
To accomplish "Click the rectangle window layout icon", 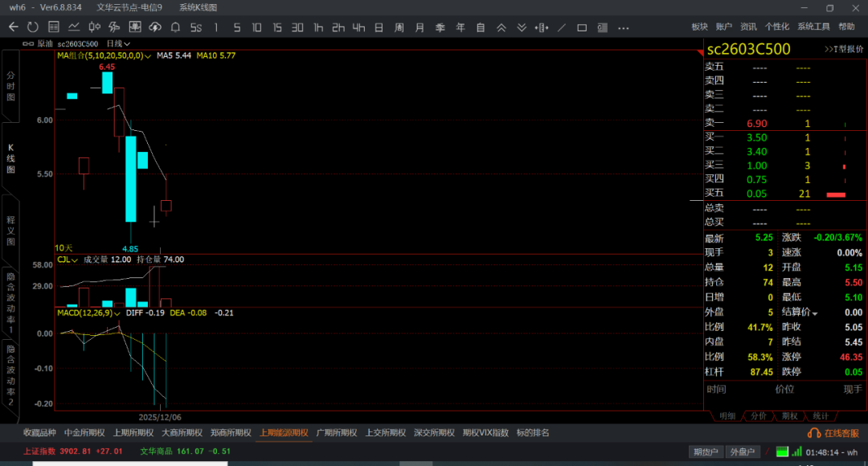I will click(582, 27).
